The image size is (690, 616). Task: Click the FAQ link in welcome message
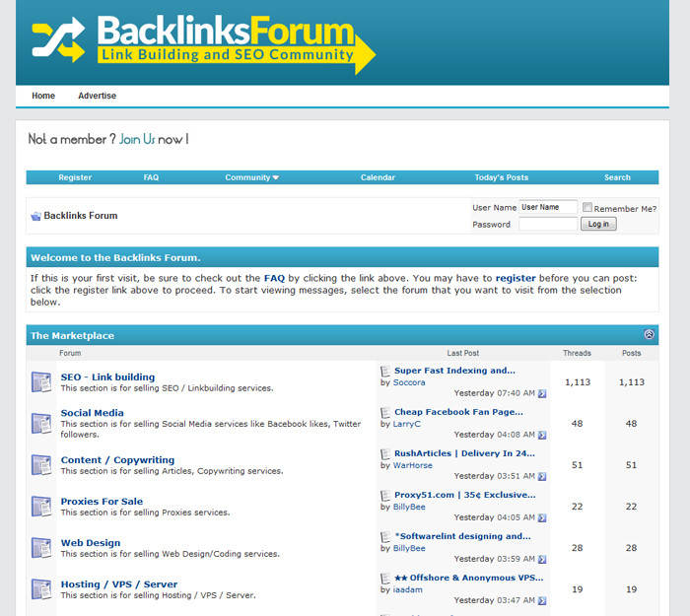(274, 278)
